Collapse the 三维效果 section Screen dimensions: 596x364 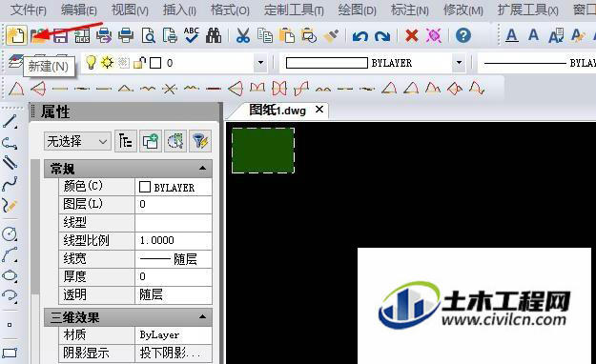tap(202, 316)
